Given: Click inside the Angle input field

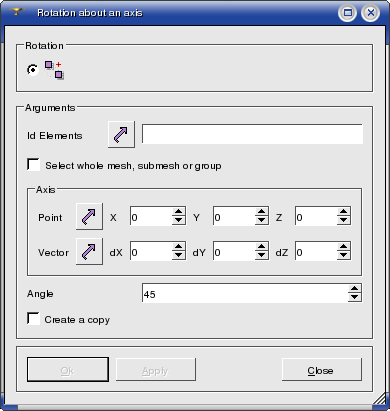Looking at the screenshot, I should (x=245, y=293).
